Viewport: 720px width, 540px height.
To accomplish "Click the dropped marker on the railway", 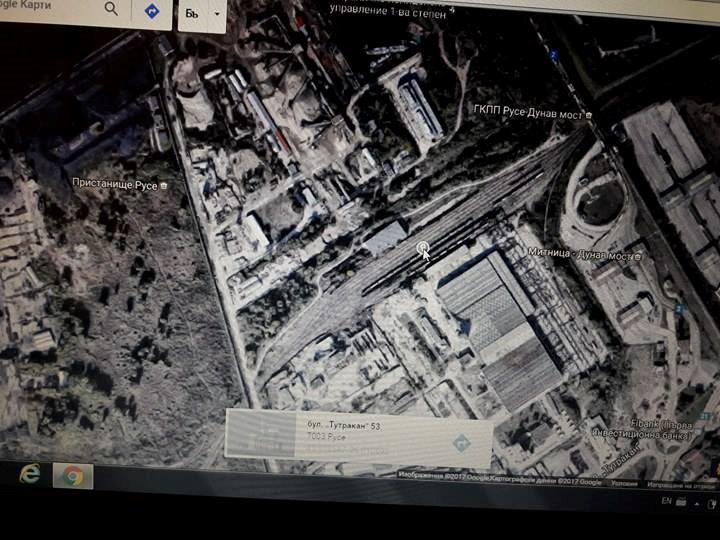I will point(423,247).
